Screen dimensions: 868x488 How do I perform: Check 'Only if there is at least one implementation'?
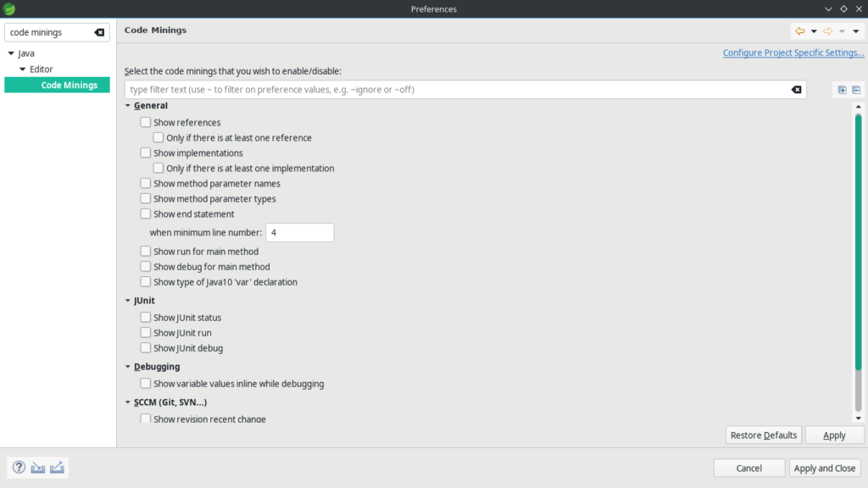coord(159,168)
